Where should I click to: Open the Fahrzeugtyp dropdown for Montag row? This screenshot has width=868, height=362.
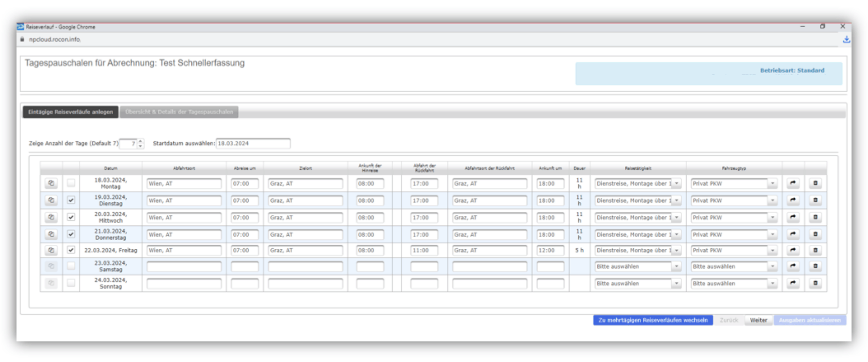click(x=772, y=184)
